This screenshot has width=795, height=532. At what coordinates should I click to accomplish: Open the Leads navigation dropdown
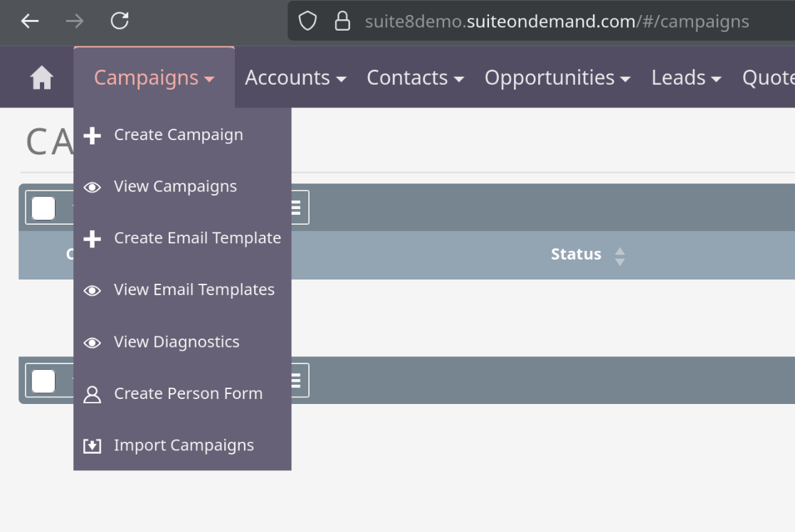(x=686, y=78)
